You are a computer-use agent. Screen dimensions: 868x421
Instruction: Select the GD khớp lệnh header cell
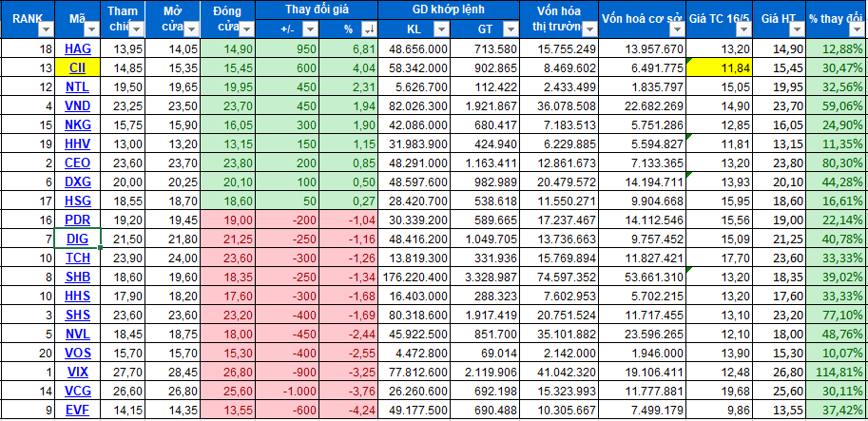tap(449, 10)
